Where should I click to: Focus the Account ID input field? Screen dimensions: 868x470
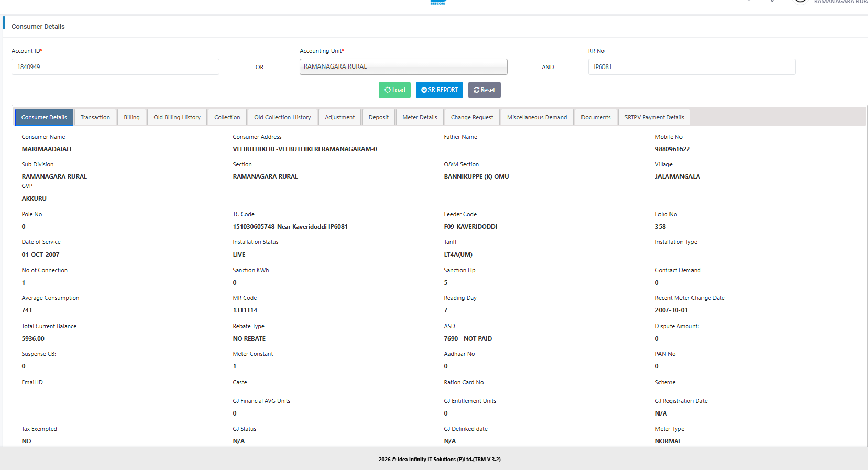(115, 67)
